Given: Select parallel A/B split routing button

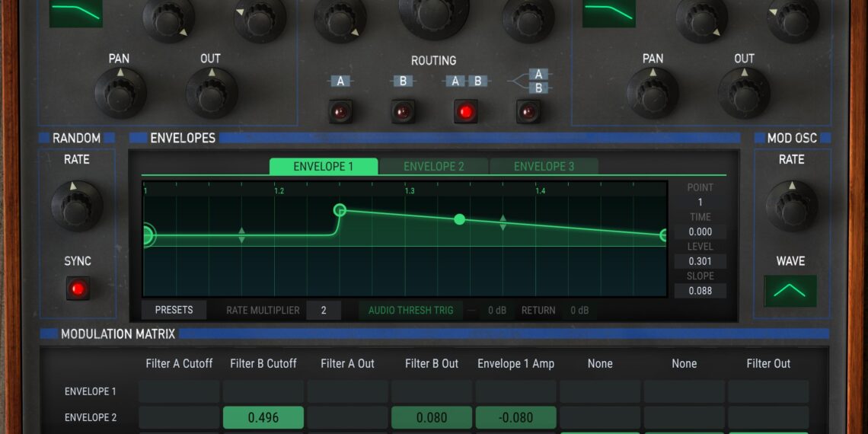Looking at the screenshot, I should pos(528,111).
